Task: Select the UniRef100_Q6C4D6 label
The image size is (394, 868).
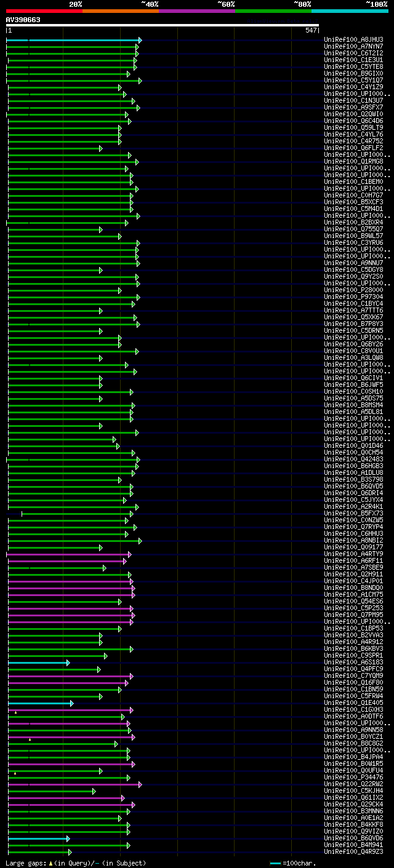Action: (x=354, y=121)
